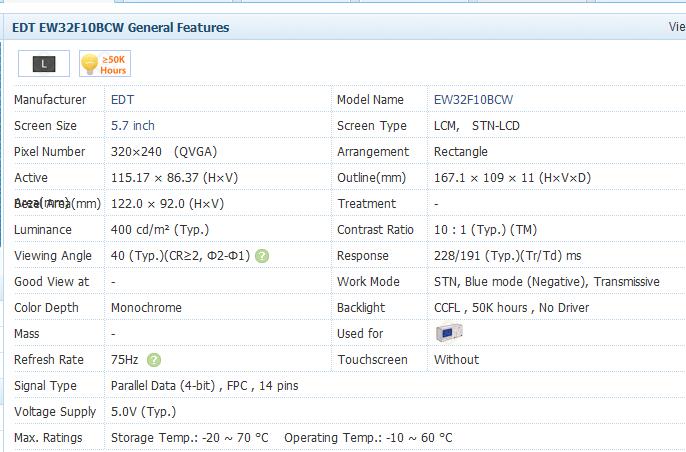The height and width of the screenshot is (452, 686).
Task: Select the 75Hz refresh rate value
Action: [124, 360]
